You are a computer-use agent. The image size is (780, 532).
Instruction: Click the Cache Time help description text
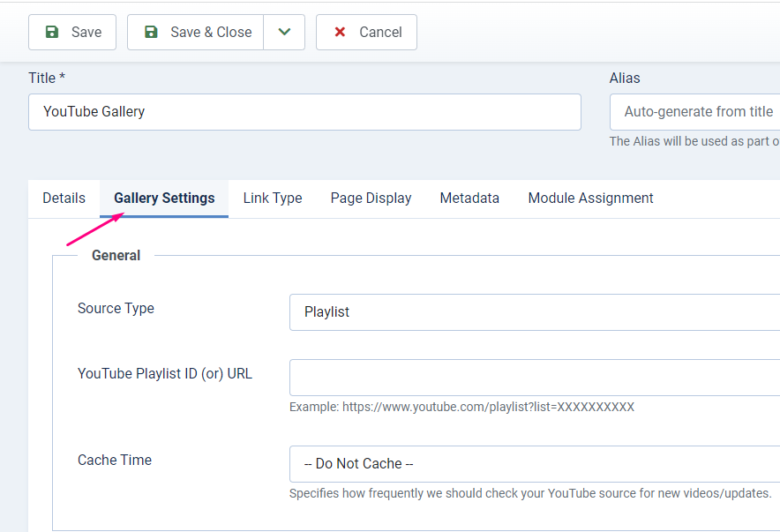point(530,494)
